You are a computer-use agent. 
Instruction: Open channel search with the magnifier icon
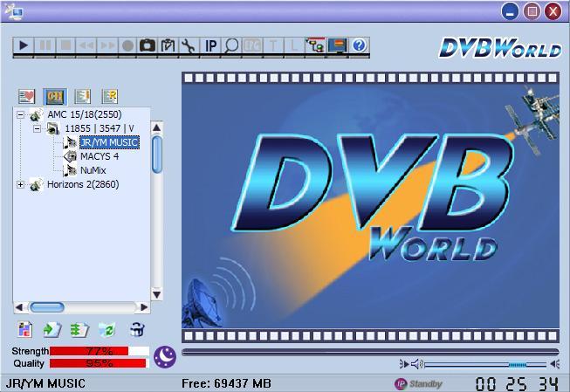coord(231,45)
